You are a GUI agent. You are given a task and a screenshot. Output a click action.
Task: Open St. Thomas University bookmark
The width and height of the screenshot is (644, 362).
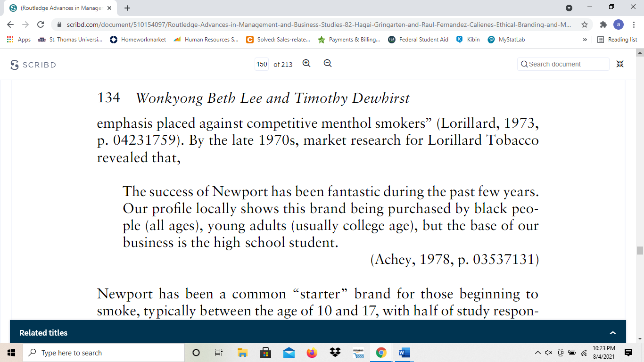point(70,40)
